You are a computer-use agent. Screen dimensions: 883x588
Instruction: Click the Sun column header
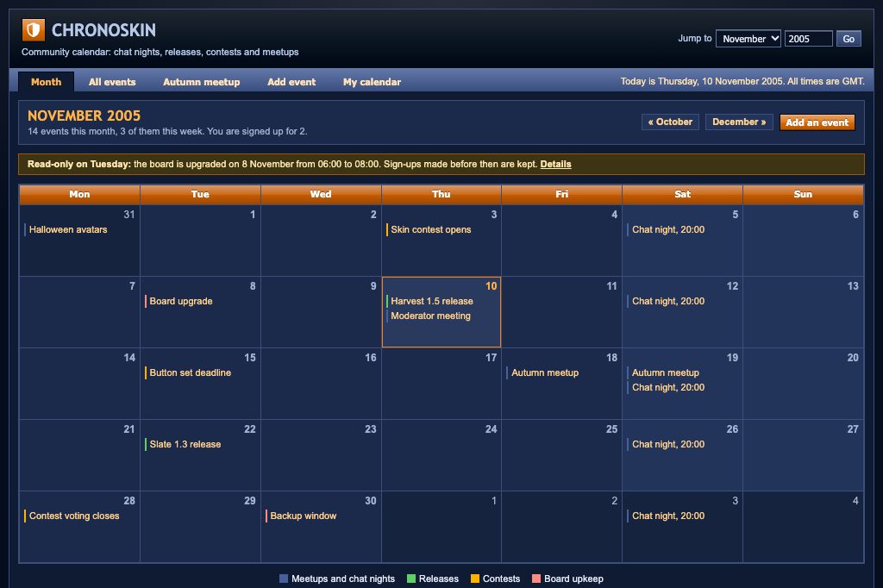(803, 194)
